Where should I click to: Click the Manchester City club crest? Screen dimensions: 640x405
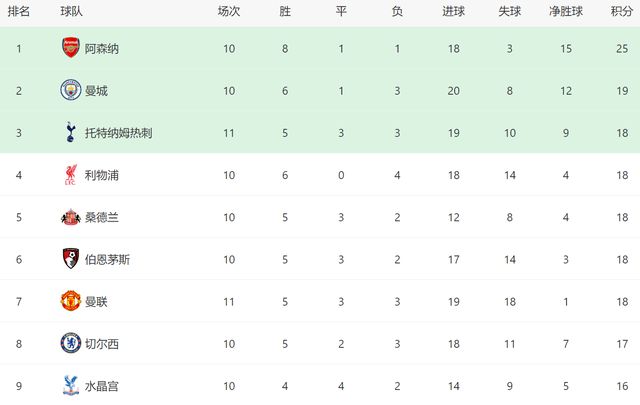coord(70,90)
